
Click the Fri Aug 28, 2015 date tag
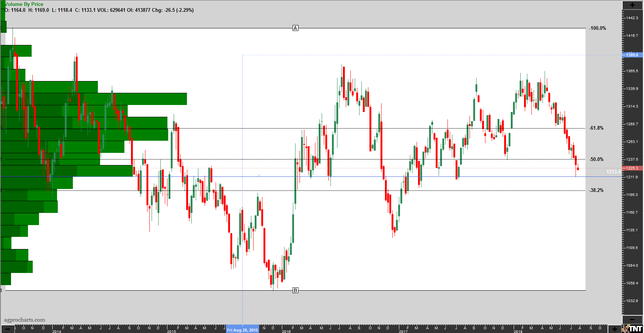tap(243, 330)
